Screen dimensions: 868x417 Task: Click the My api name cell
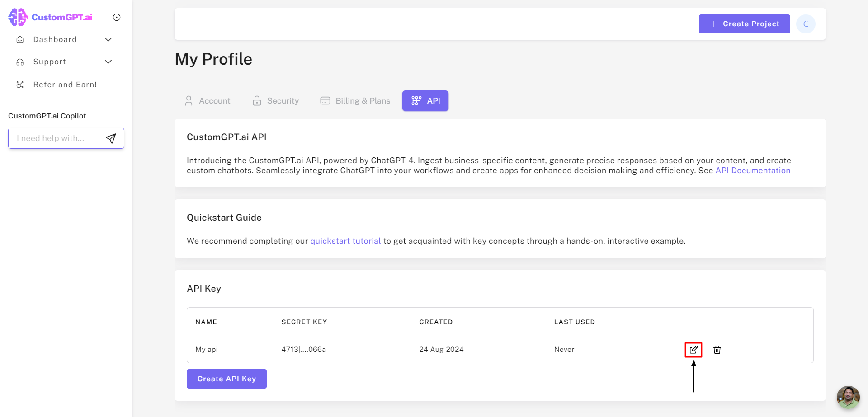click(207, 350)
